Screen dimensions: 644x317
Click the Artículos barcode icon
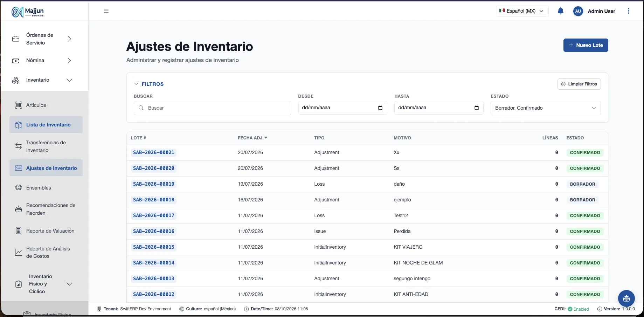[19, 105]
